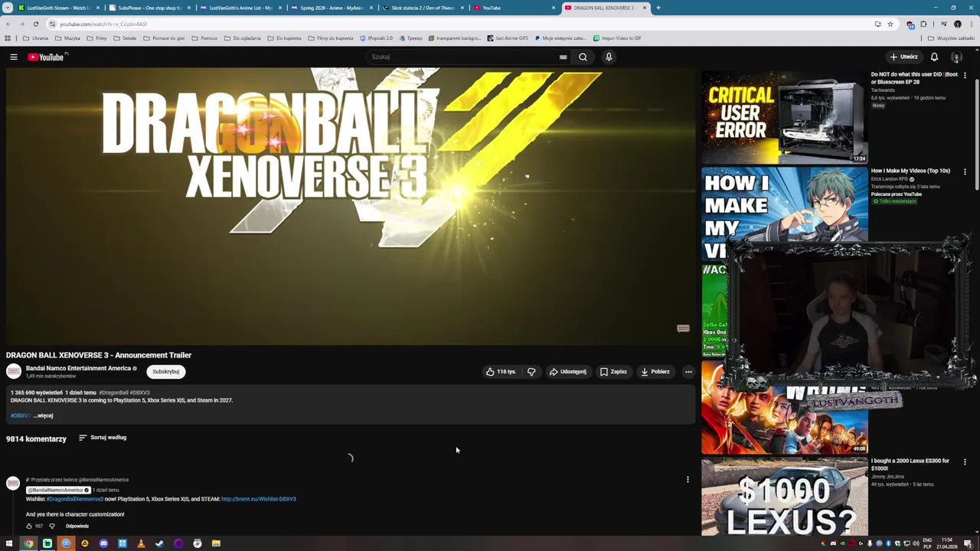Open Bandai Namco Entertainment America channel
The image size is (980, 551).
tap(78, 368)
